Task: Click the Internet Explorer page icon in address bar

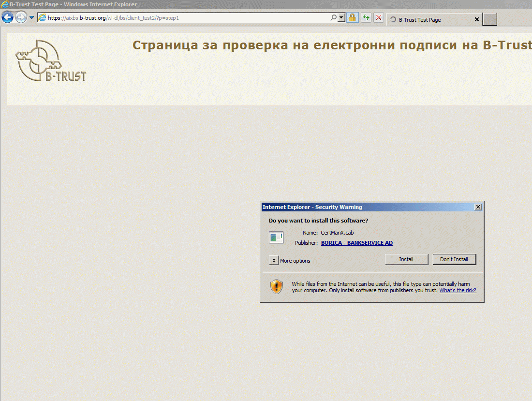Action: coord(43,17)
